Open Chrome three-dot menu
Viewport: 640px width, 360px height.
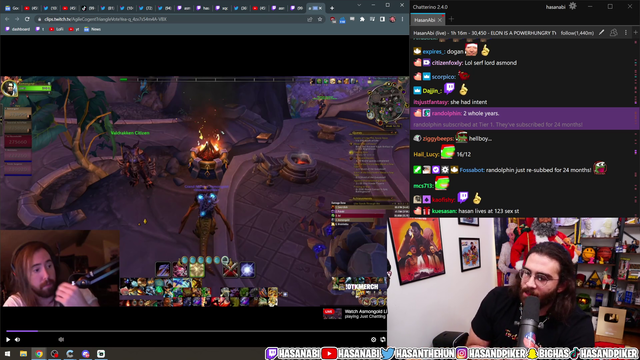click(x=402, y=19)
